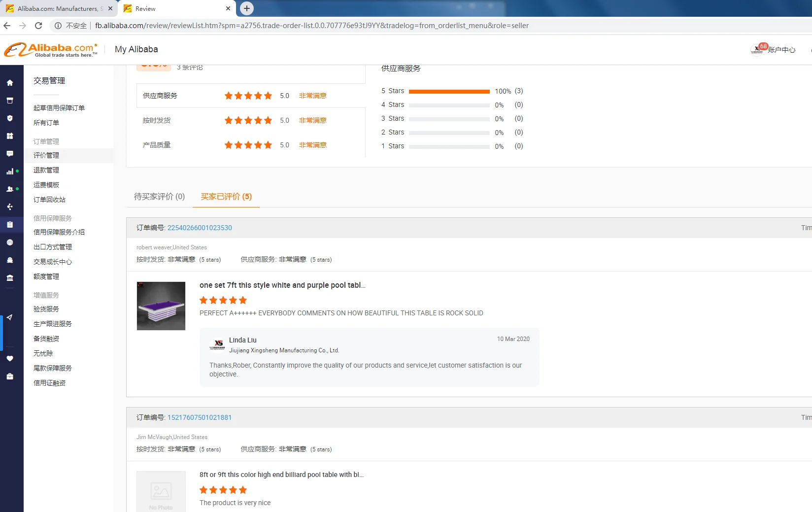Click the 4 Stars rating bar
The width and height of the screenshot is (812, 512).
[449, 105]
